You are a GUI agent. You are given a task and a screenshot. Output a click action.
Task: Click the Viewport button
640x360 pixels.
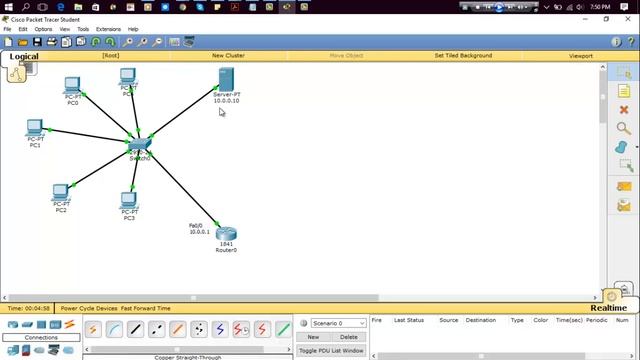click(580, 56)
